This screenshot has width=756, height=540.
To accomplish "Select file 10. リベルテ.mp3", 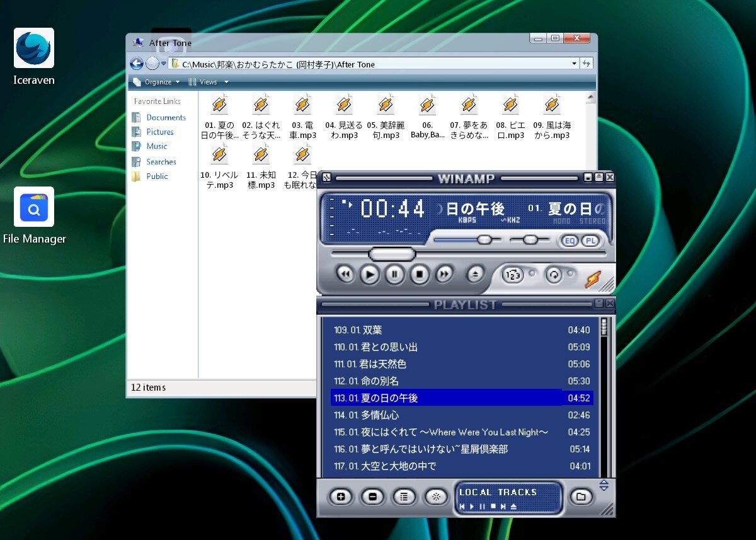I will coord(219,167).
